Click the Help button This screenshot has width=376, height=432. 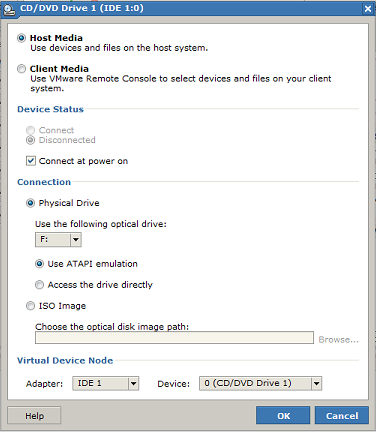34,416
